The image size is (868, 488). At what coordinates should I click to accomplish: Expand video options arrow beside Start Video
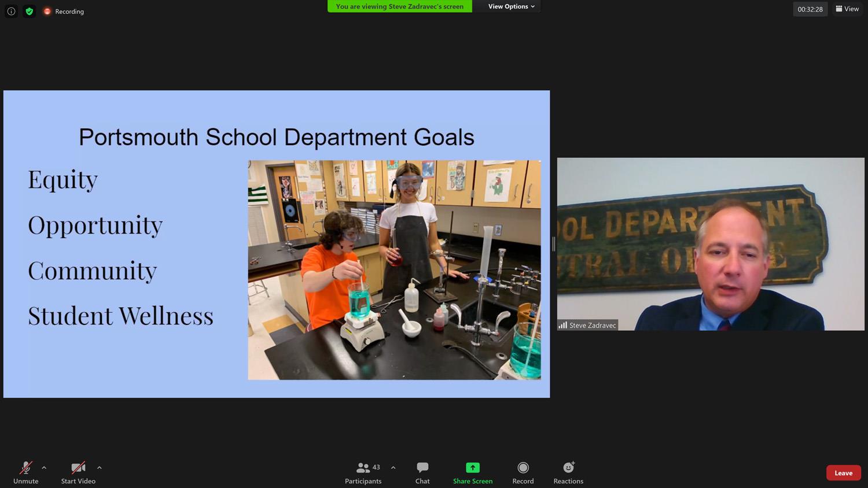pos(100,467)
